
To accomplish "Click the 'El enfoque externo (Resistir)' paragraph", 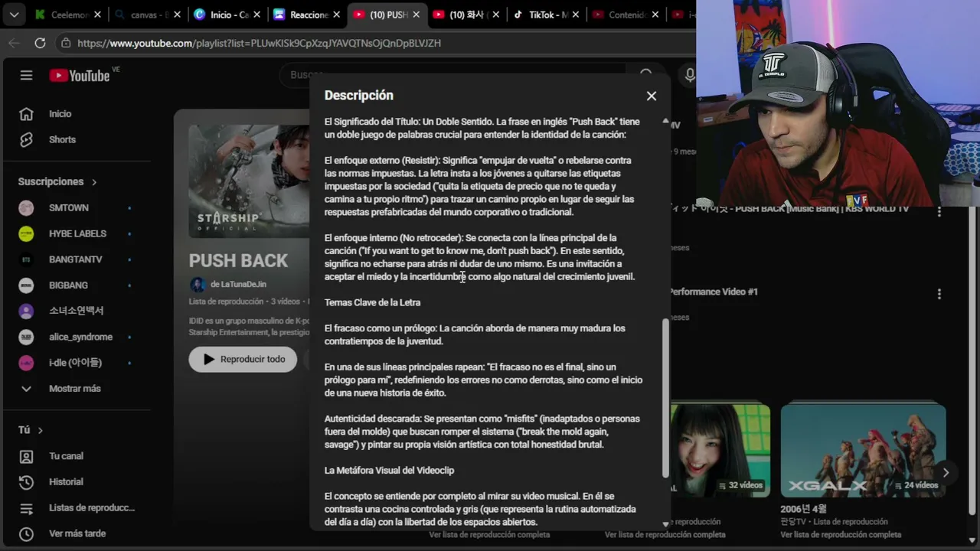I will [x=480, y=186].
